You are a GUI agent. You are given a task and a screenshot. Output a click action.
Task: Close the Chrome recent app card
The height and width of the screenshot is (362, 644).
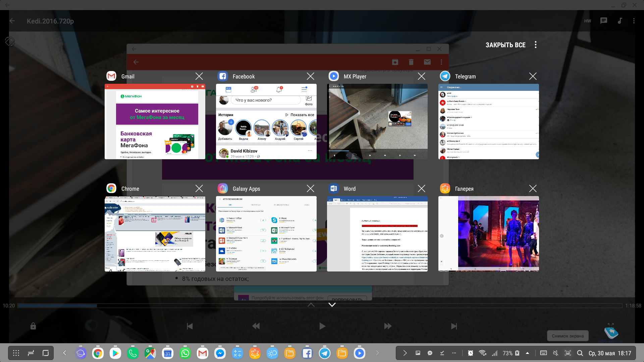(x=199, y=188)
